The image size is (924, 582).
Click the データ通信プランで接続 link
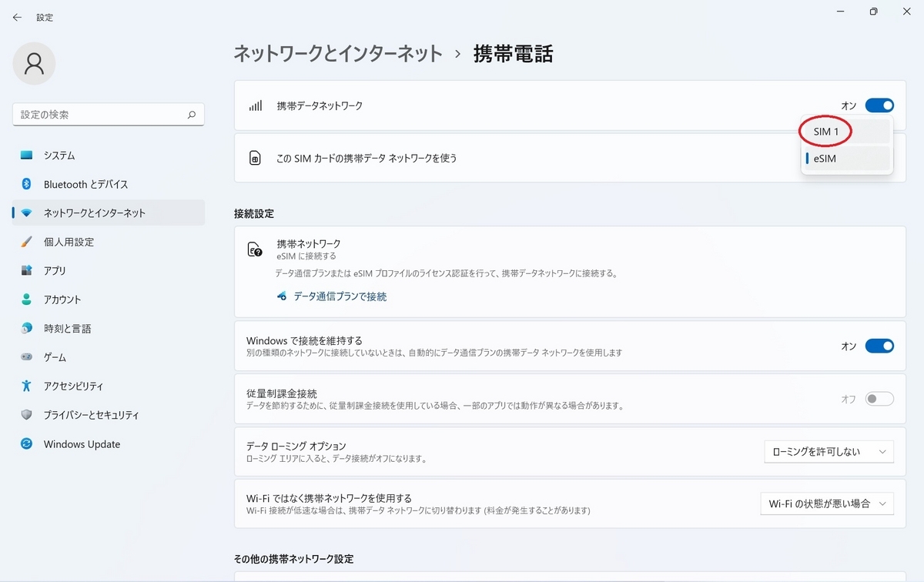click(x=340, y=296)
